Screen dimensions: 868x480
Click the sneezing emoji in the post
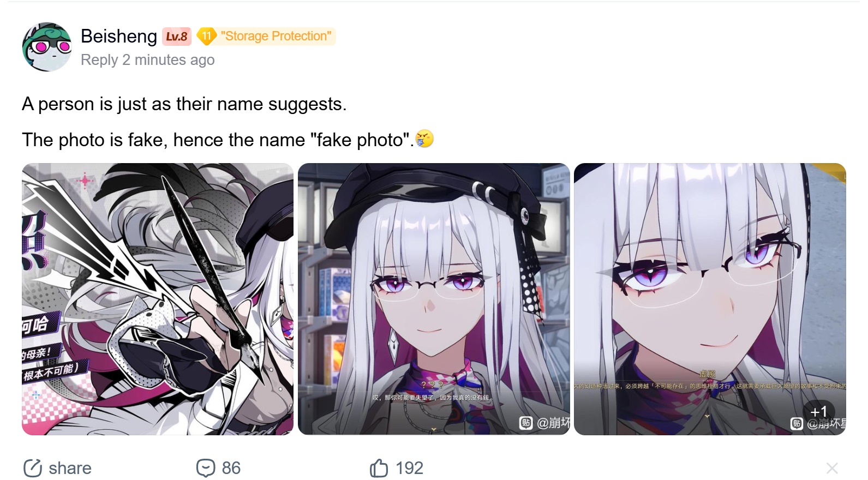pos(424,139)
